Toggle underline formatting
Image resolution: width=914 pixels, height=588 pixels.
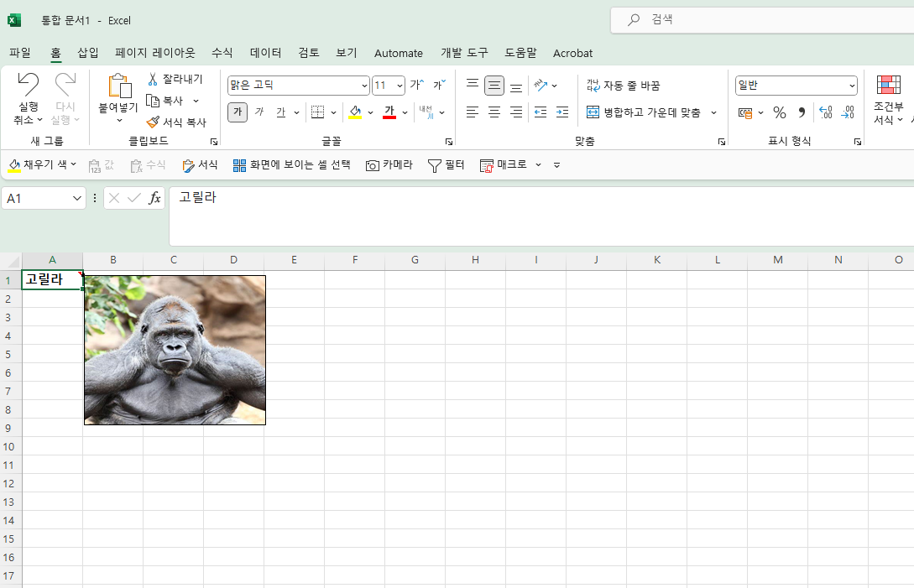point(281,112)
